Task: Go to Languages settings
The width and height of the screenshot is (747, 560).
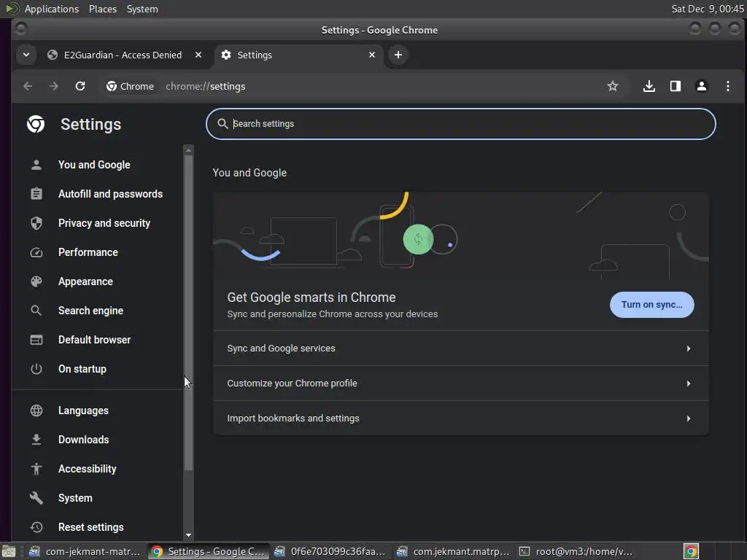Action: pyautogui.click(x=83, y=411)
